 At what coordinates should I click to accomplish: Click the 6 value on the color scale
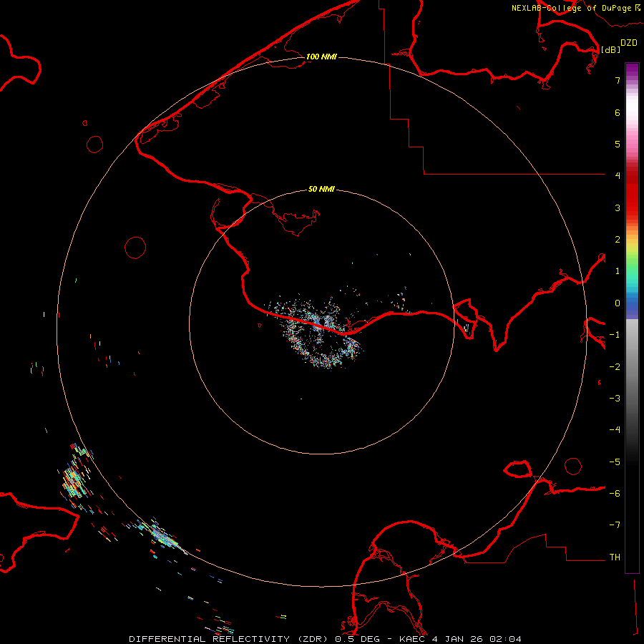[618, 112]
